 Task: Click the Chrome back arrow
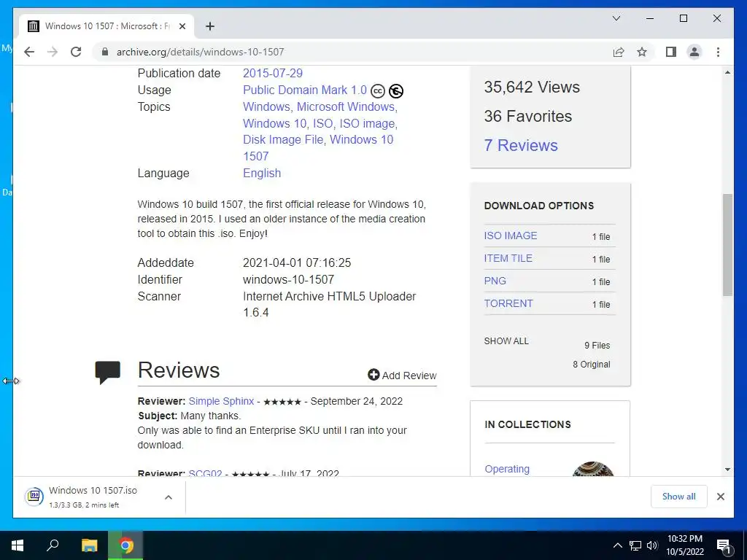(x=29, y=52)
